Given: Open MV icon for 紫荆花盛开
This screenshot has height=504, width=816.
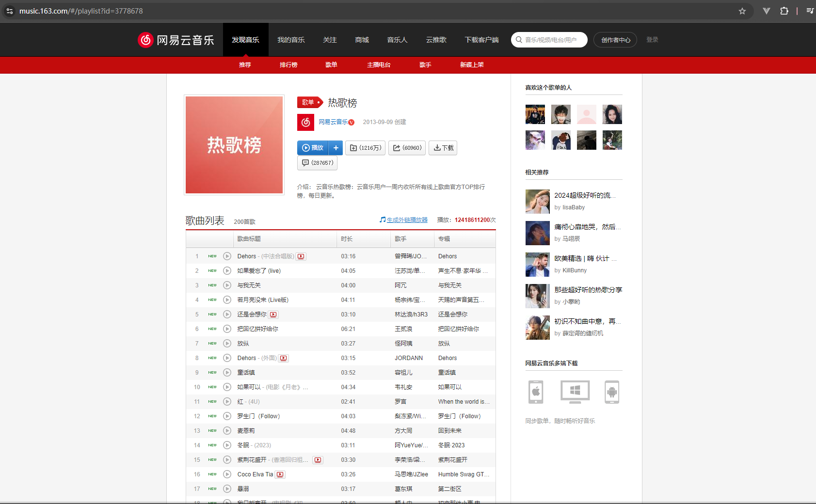Looking at the screenshot, I should (x=318, y=460).
